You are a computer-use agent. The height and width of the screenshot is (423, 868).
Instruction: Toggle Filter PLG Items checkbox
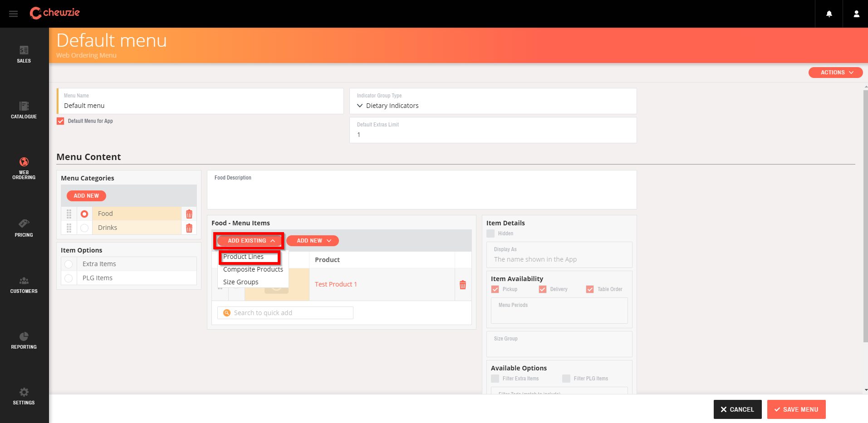(x=566, y=379)
